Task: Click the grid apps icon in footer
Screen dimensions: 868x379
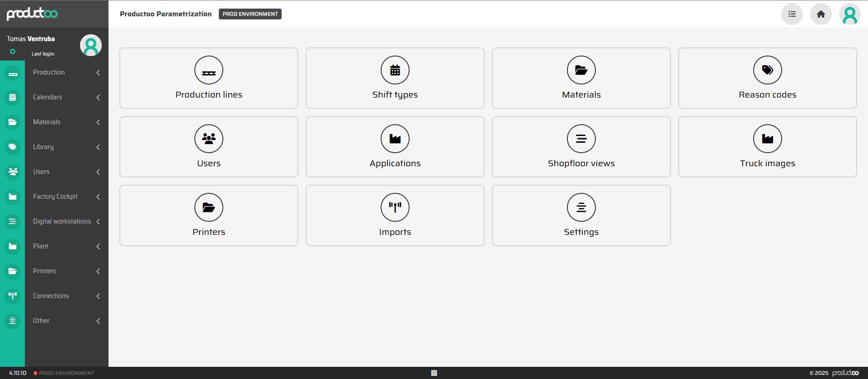Action: coord(434,373)
